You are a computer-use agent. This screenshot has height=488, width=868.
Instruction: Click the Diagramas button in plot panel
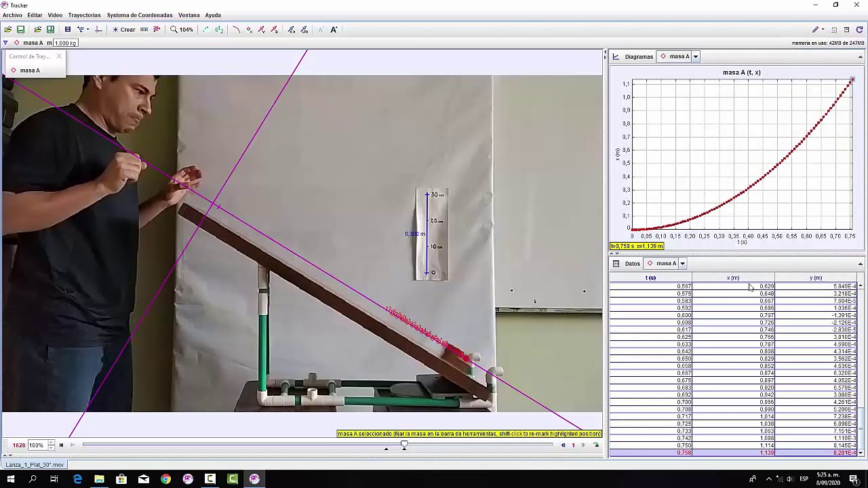[639, 57]
